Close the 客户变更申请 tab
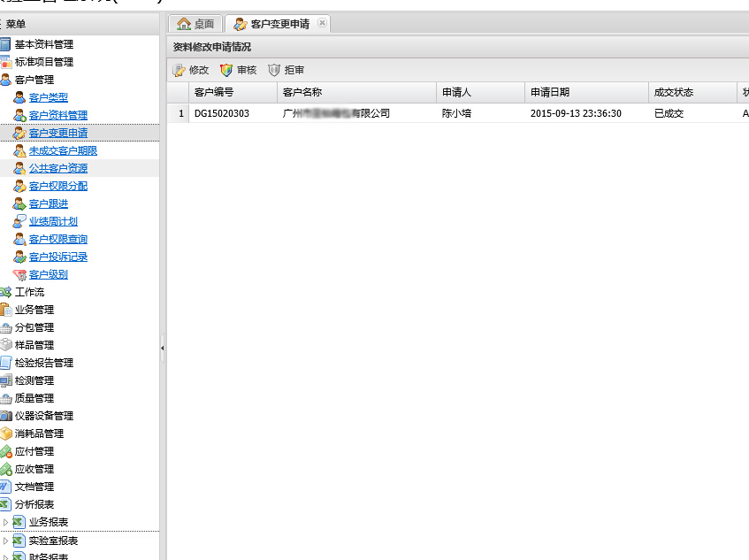The image size is (749, 560). (x=321, y=23)
